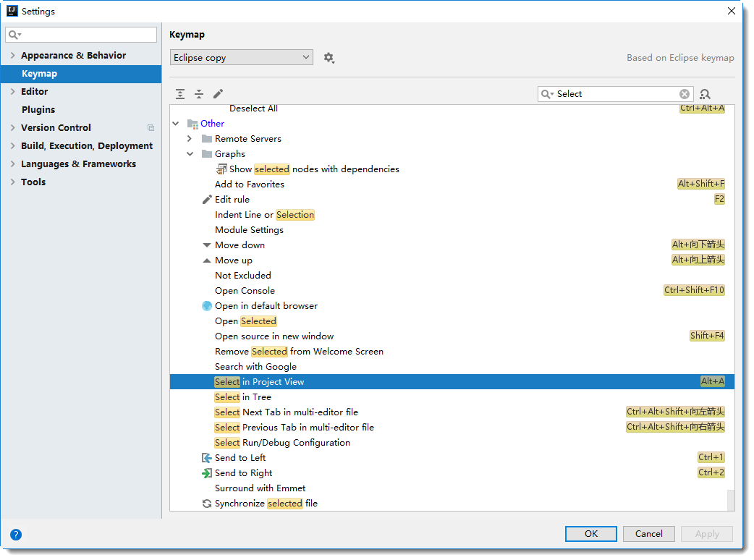The width and height of the screenshot is (754, 560).
Task: Open the Plugins settings page
Action: coord(38,110)
